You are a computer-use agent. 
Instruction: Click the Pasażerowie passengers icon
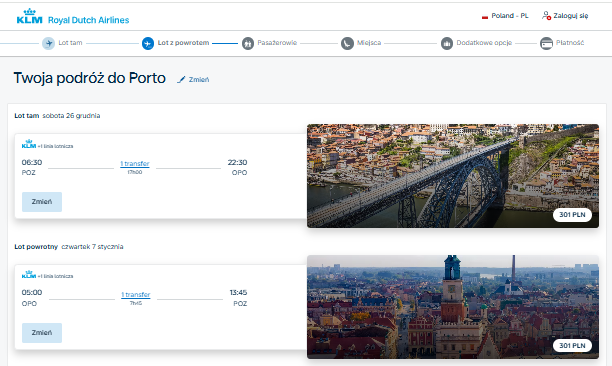tap(247, 43)
